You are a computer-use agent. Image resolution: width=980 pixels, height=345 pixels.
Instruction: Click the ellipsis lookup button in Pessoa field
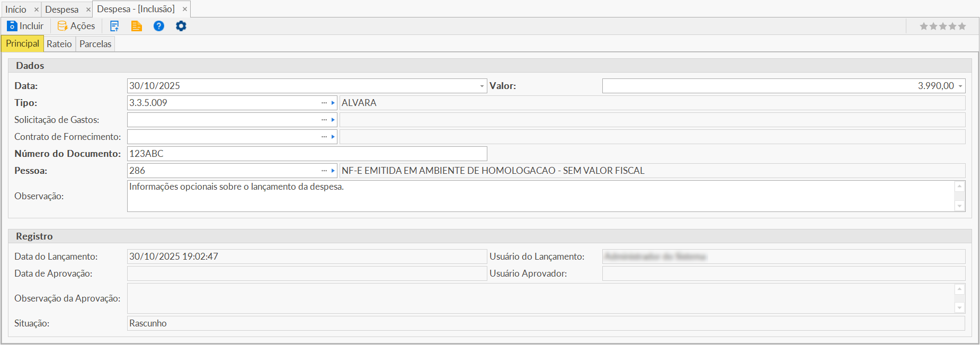[x=324, y=171]
